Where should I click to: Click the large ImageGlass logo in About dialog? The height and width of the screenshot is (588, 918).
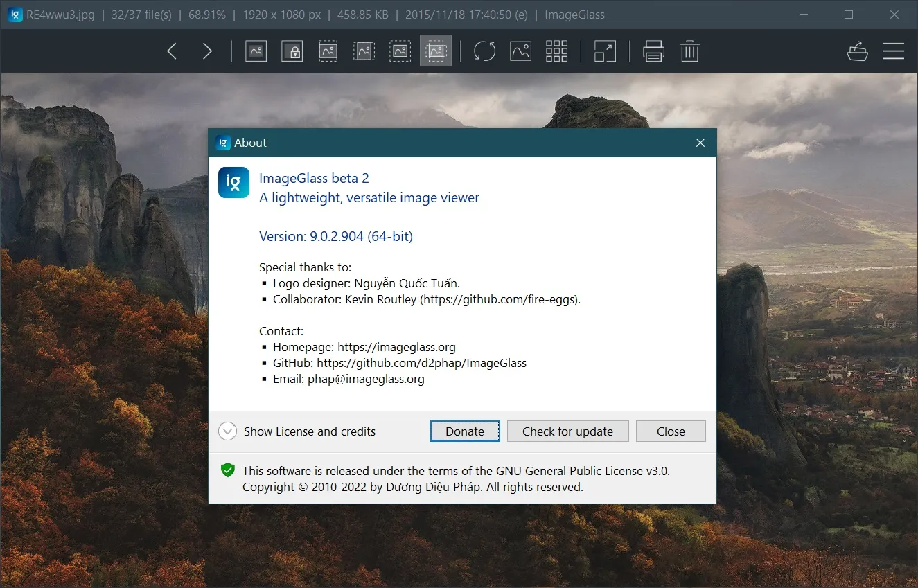233,183
